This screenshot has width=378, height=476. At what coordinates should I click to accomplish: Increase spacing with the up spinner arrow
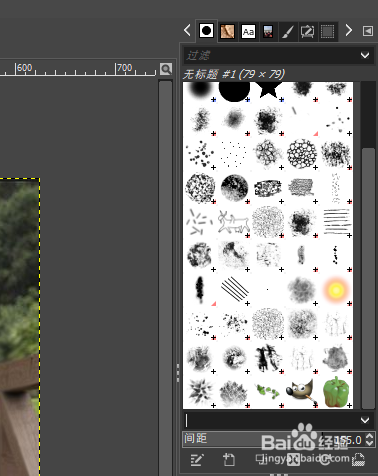(x=370, y=436)
